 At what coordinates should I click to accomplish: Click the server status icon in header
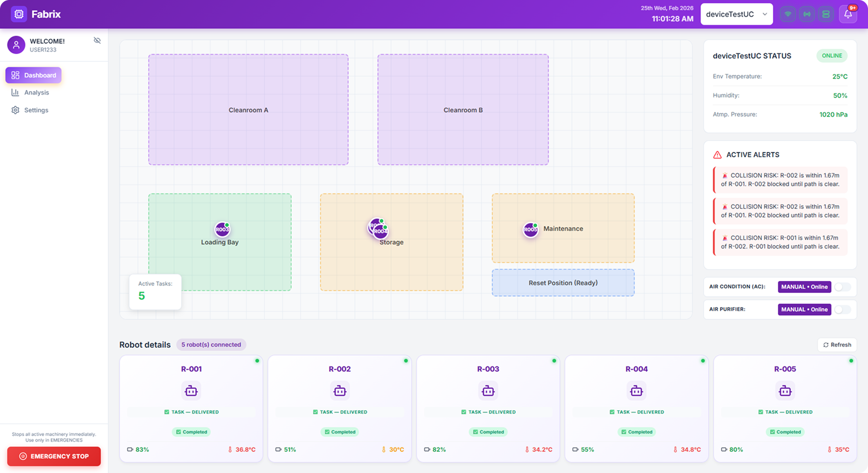pyautogui.click(x=826, y=14)
